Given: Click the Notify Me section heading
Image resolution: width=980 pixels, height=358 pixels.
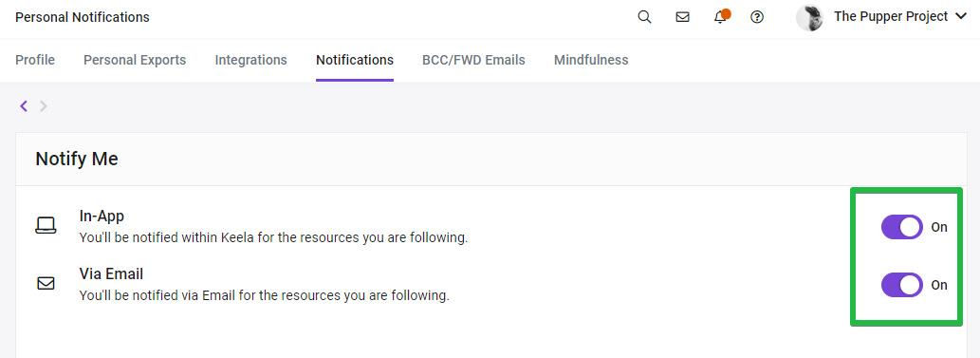Looking at the screenshot, I should [x=77, y=159].
